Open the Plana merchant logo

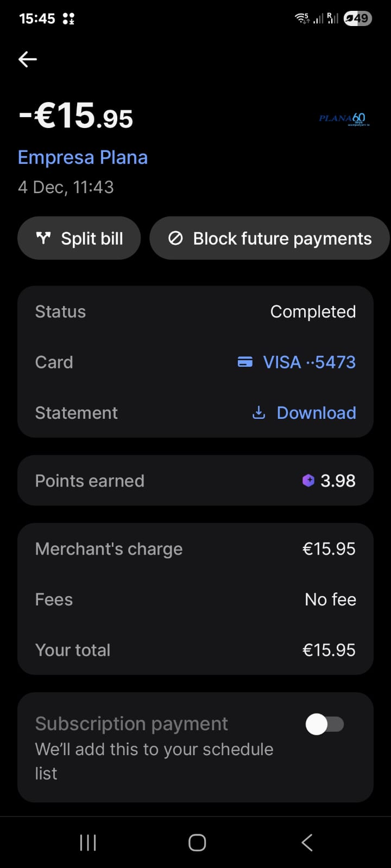pyautogui.click(x=344, y=118)
